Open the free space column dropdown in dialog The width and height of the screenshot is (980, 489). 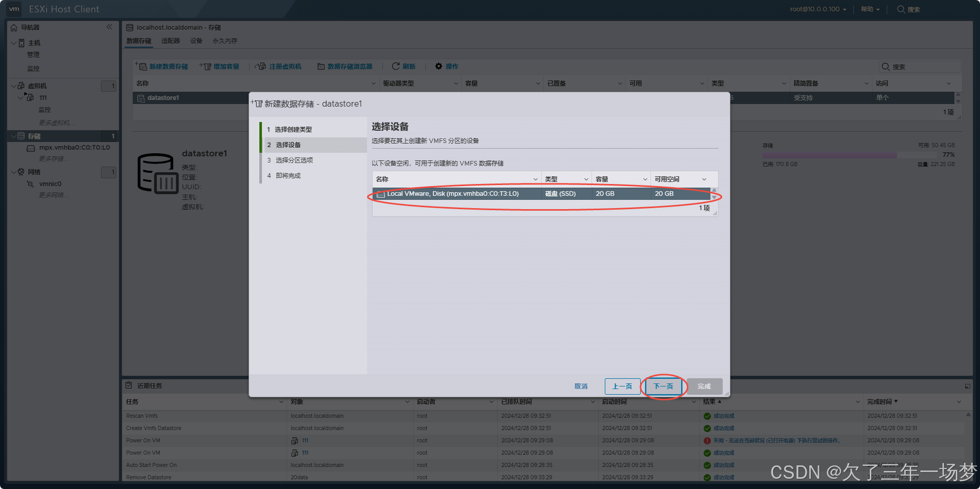pos(704,179)
